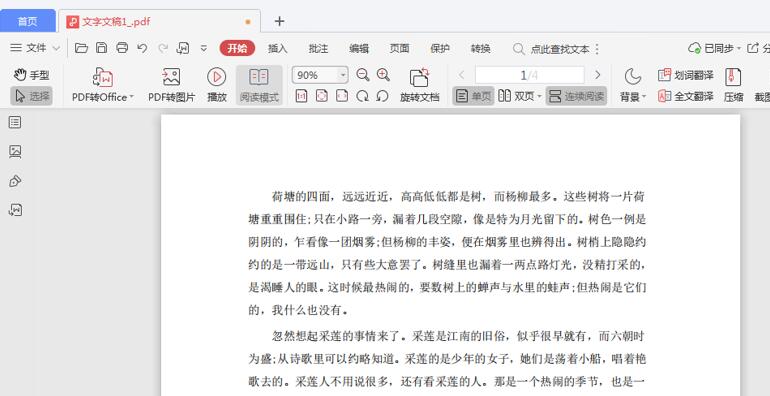
Task: Click the zoom out magnifier icon
Action: pos(363,75)
